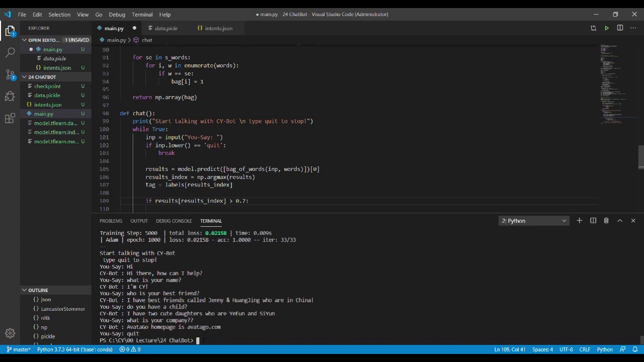Run Python file with play button

click(x=607, y=28)
